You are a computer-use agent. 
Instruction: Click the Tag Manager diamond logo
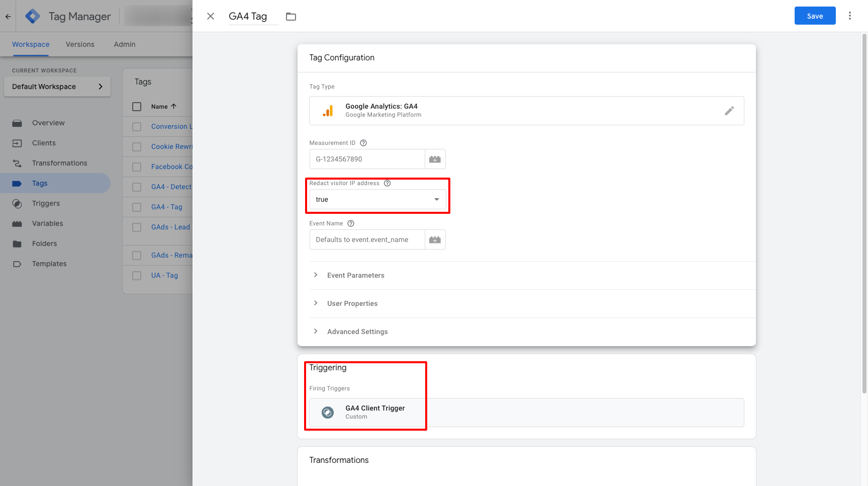pos(32,16)
